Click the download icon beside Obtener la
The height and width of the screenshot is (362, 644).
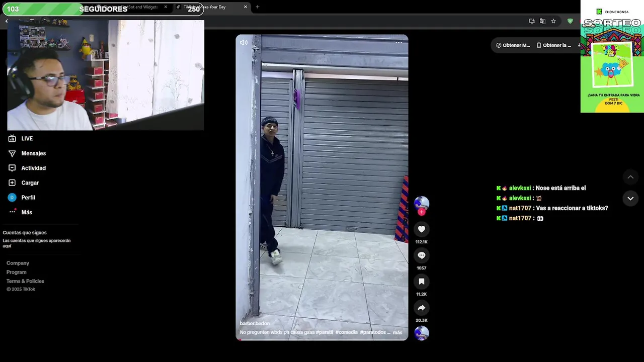tap(579, 45)
